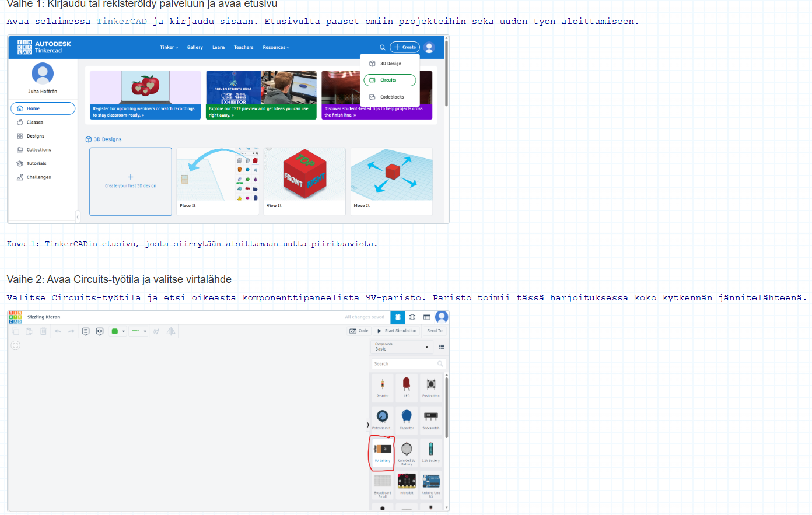Toggle notes visibility eye icon

[100, 331]
